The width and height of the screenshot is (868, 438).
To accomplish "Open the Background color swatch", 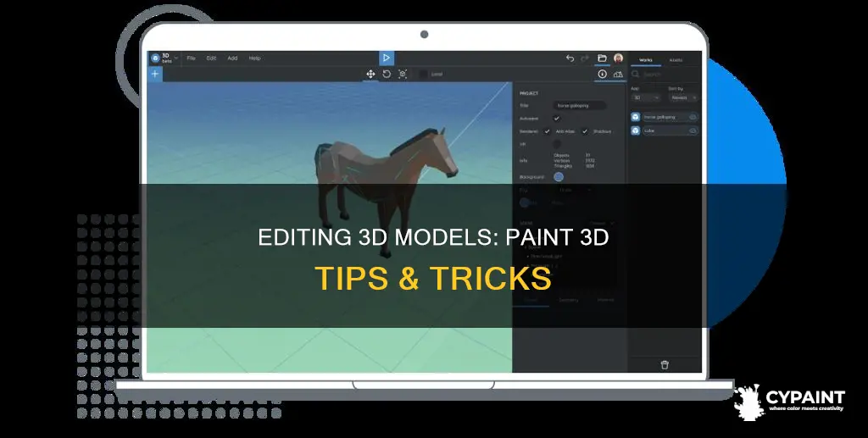I will (559, 177).
